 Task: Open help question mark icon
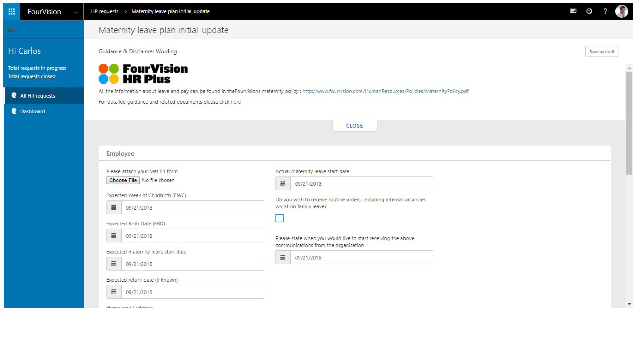605,11
